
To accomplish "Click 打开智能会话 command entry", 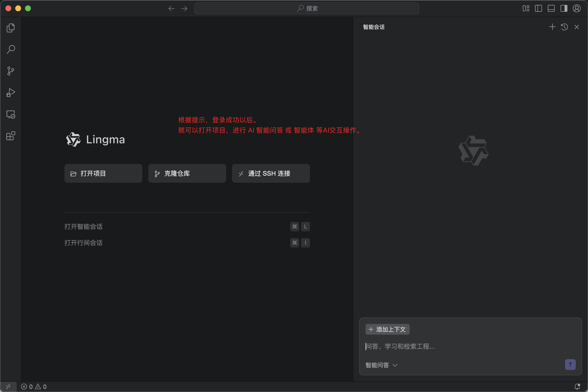I will 84,226.
